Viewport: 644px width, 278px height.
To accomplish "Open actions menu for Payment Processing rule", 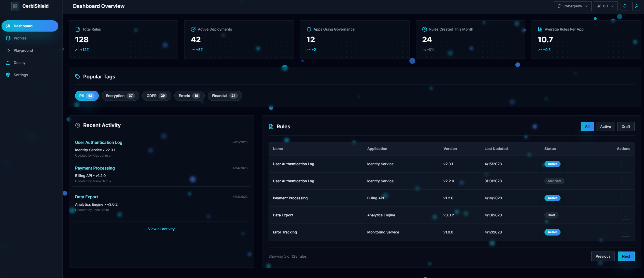I will pyautogui.click(x=626, y=198).
